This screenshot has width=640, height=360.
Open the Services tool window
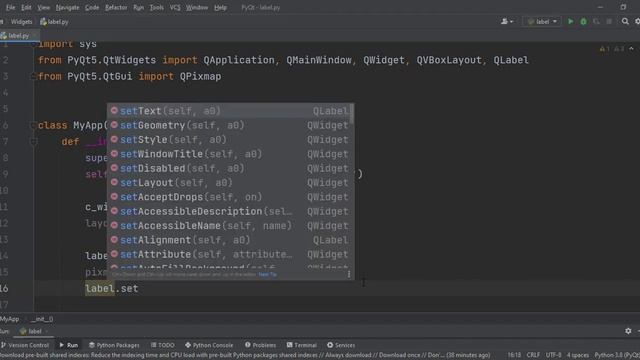pos(341,345)
